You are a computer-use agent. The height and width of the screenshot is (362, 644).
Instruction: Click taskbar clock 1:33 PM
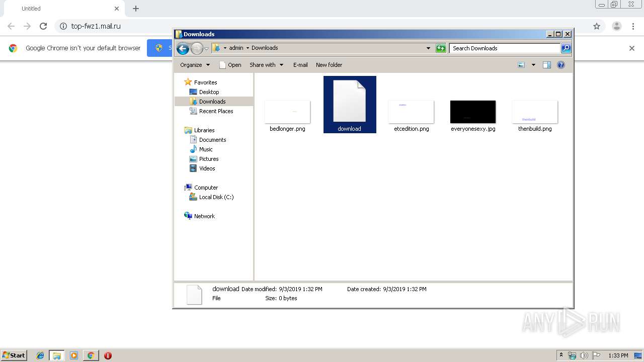[x=618, y=355]
